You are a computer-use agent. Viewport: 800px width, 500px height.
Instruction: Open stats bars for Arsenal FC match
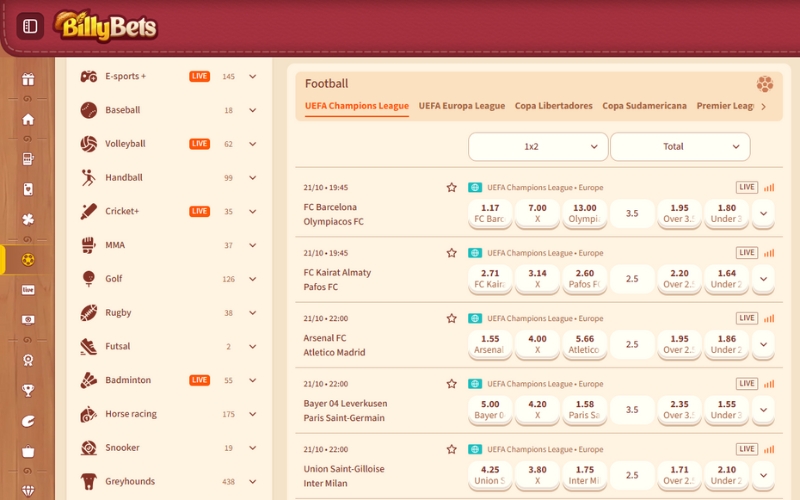pyautogui.click(x=769, y=318)
